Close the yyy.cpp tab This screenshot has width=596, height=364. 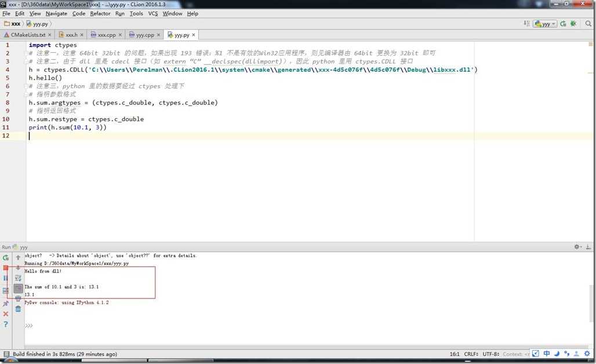point(158,35)
